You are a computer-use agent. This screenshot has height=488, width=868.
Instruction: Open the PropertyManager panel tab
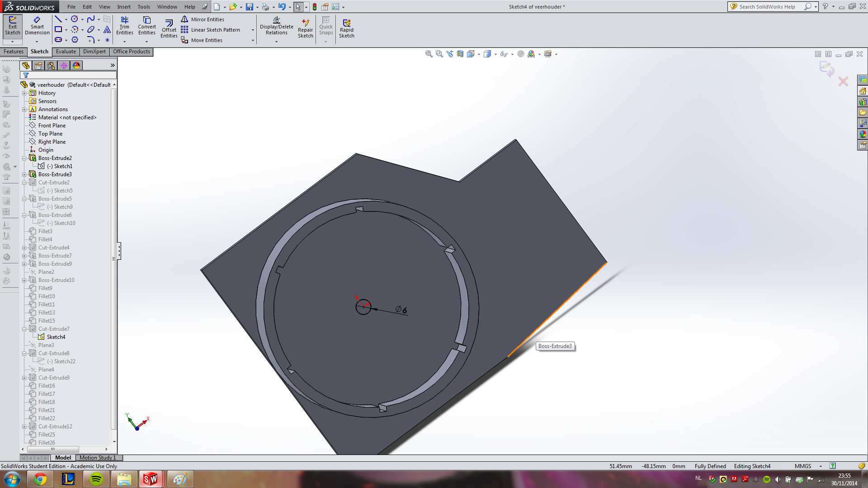click(x=38, y=66)
